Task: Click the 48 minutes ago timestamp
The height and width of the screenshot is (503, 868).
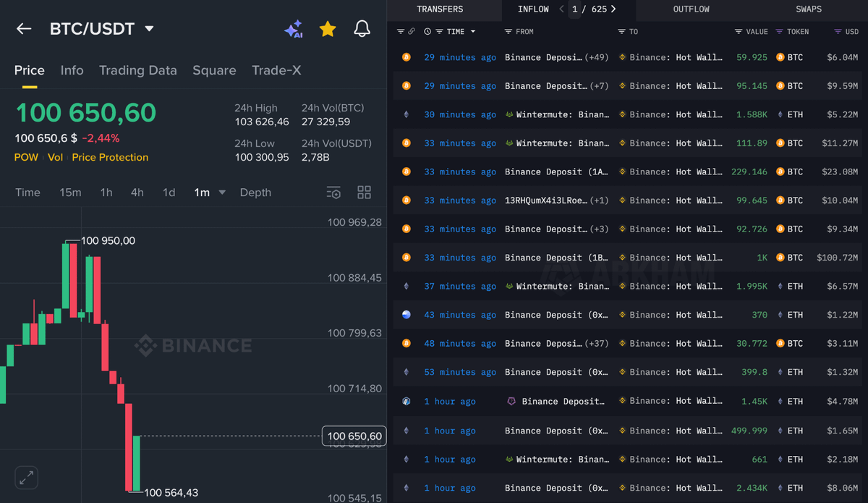Action: pyautogui.click(x=460, y=344)
